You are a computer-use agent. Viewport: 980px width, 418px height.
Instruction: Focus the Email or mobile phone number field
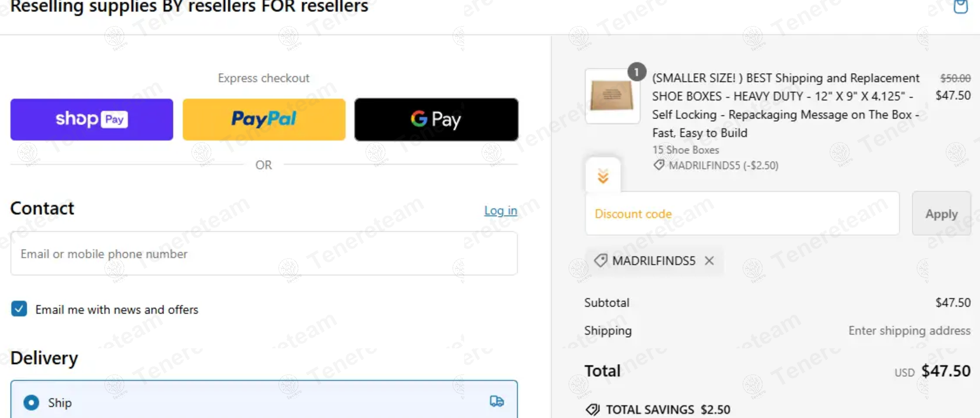[264, 254]
